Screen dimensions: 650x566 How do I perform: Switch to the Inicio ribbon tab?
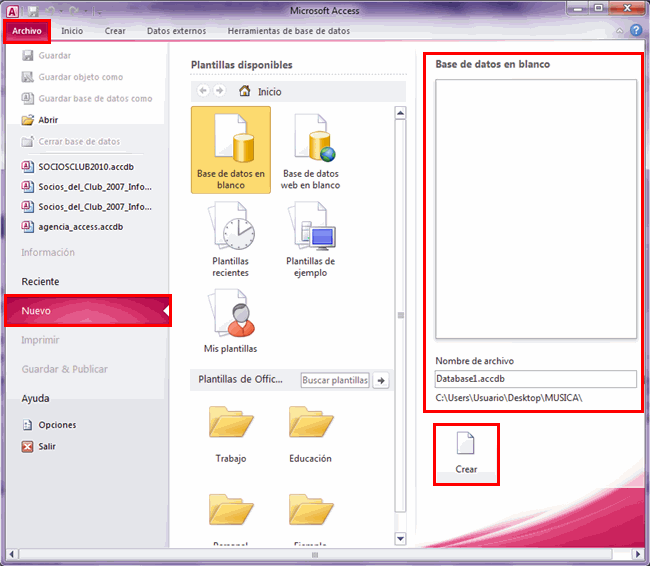72,31
